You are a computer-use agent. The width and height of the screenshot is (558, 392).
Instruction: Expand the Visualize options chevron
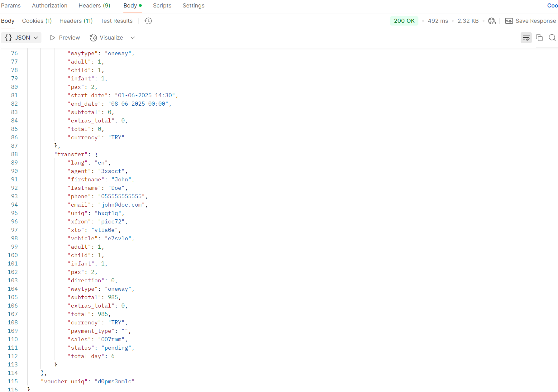coord(133,38)
